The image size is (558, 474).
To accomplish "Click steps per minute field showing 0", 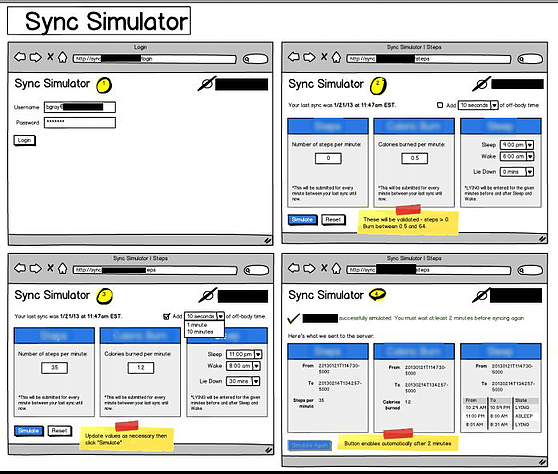I will pos(328,158).
